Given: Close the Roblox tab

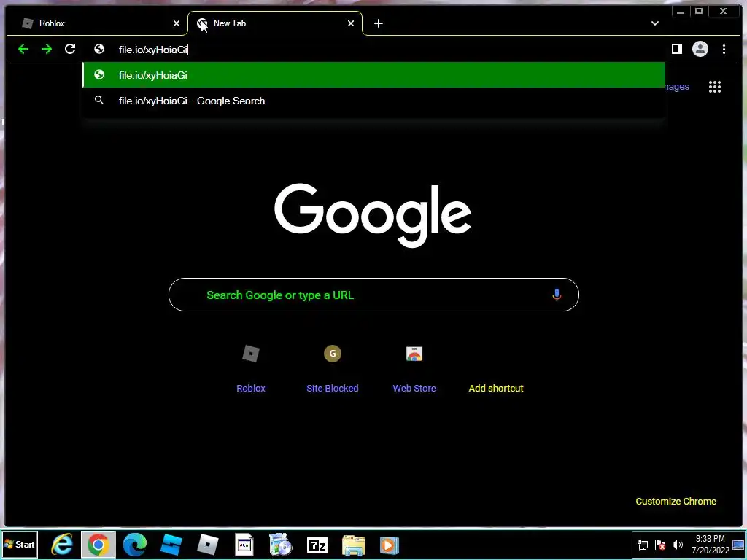Looking at the screenshot, I should (177, 23).
